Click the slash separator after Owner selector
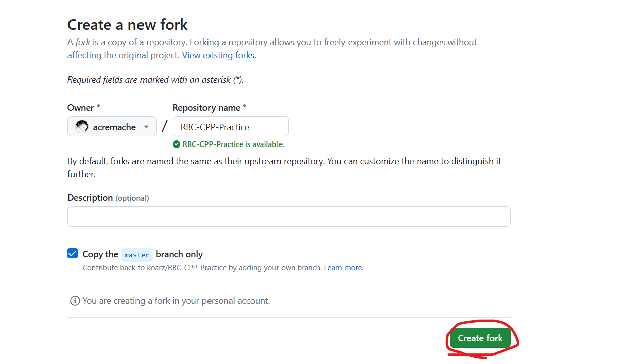The height and width of the screenshot is (364, 623). (164, 127)
